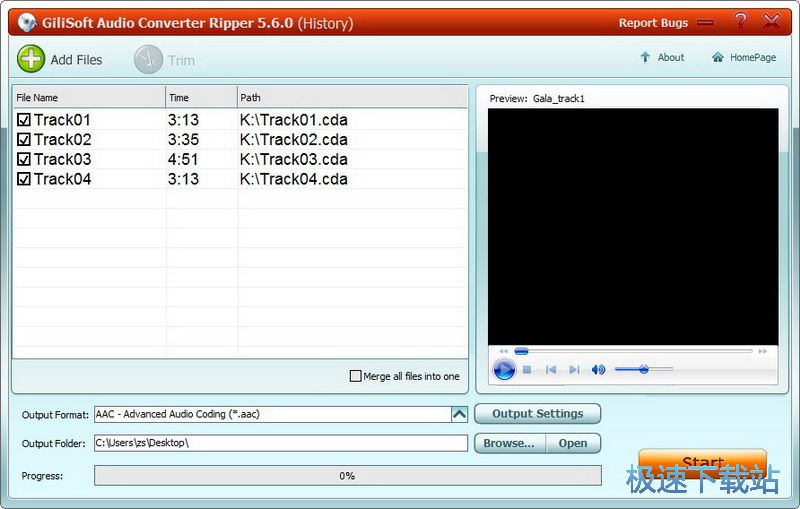This screenshot has height=509, width=800.
Task: Select the Track02 file name
Action: point(62,139)
